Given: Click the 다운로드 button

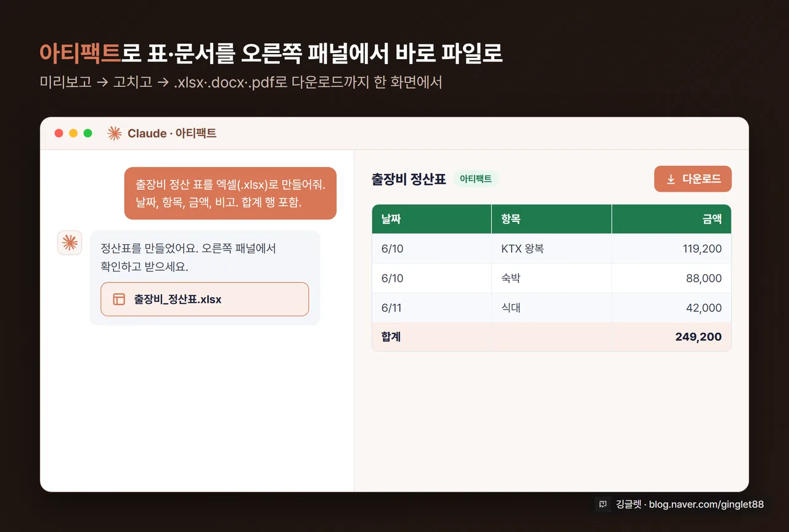Looking at the screenshot, I should point(693,179).
